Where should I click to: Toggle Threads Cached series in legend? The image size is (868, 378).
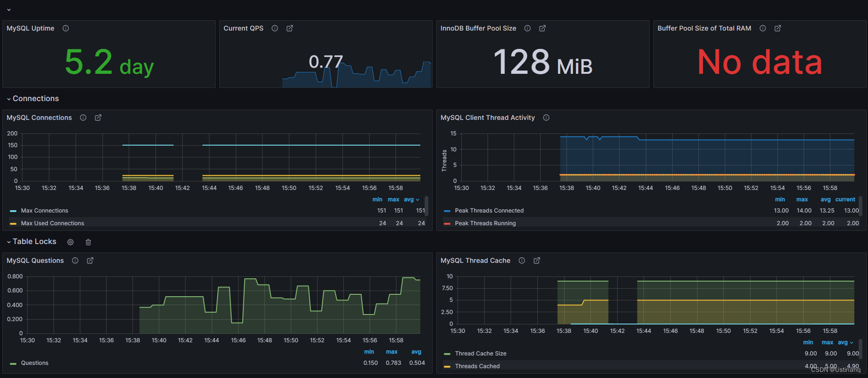[x=477, y=366]
